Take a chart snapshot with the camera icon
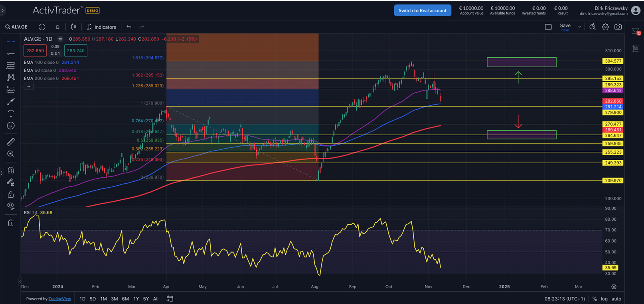Screen dimensions: 644x304 (x=618, y=27)
